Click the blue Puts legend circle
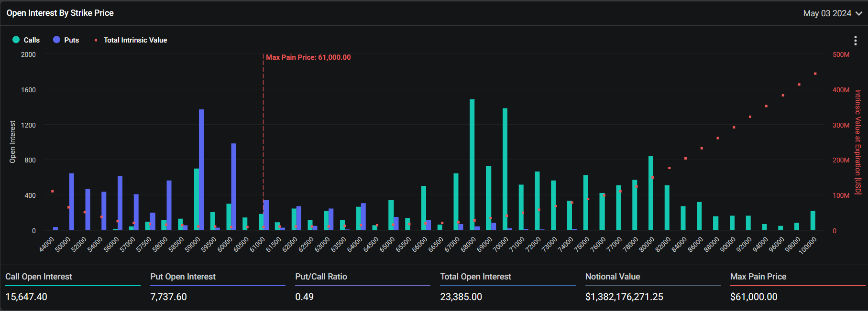The width and height of the screenshot is (868, 311). coord(56,40)
